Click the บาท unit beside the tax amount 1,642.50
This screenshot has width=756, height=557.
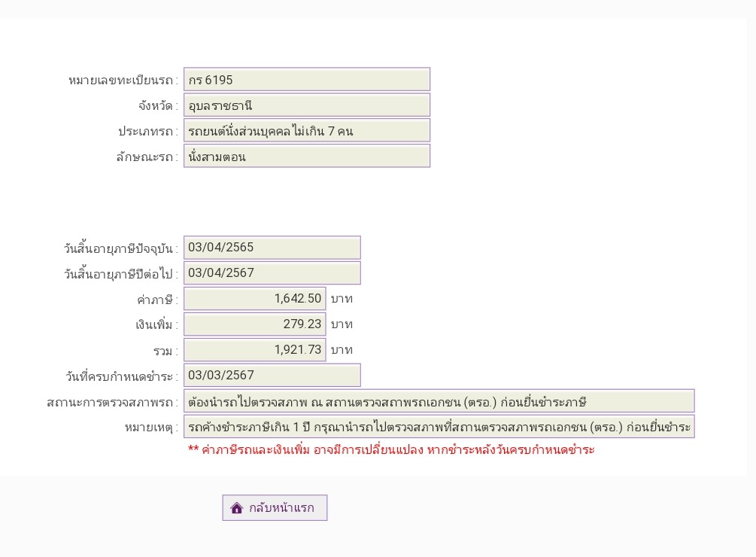(342, 299)
